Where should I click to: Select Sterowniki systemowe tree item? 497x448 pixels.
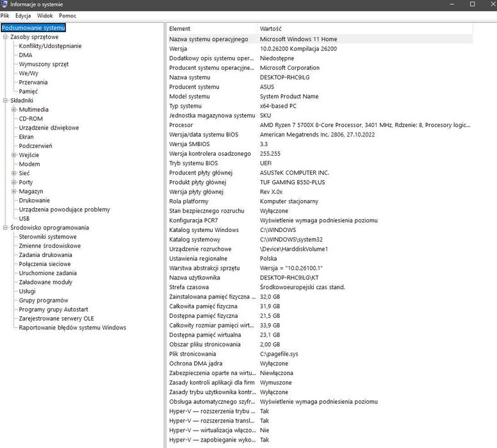pos(47,236)
